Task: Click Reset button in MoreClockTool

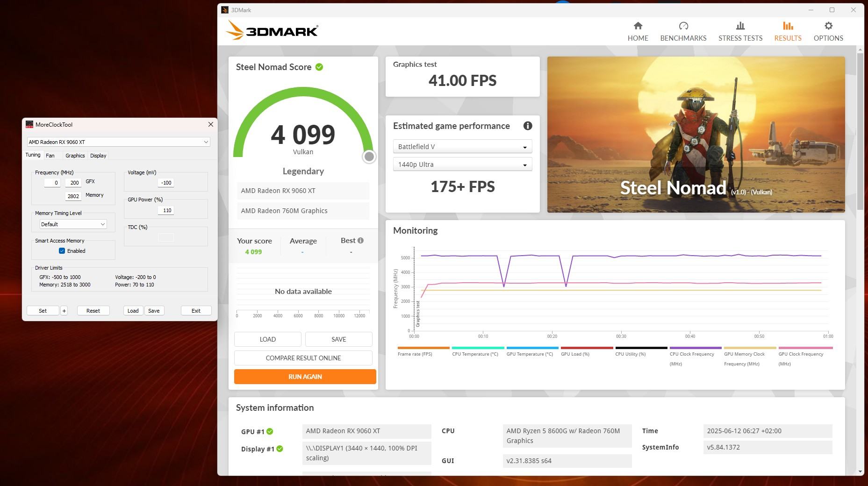Action: 93,311
